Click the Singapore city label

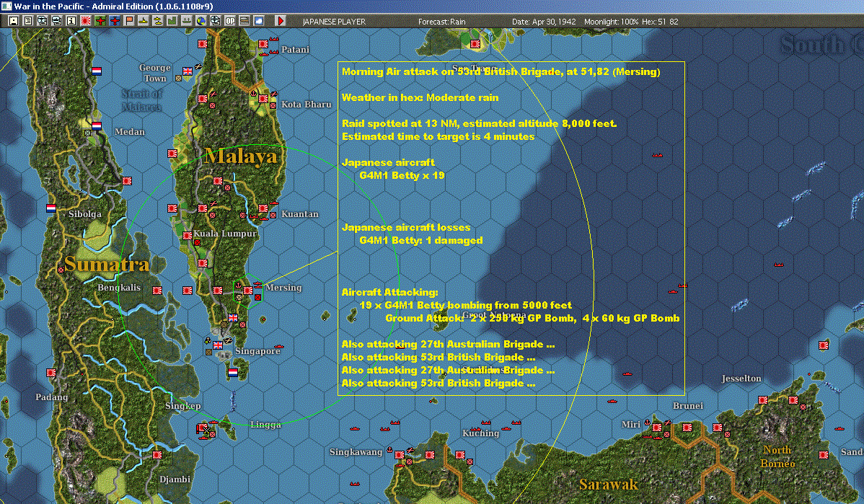click(257, 351)
